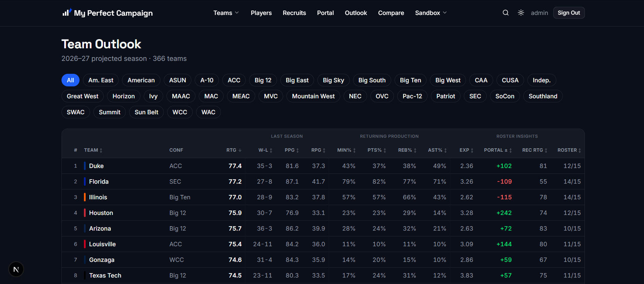The height and width of the screenshot is (284, 644).
Task: Open the Illinois team link
Action: click(98, 197)
